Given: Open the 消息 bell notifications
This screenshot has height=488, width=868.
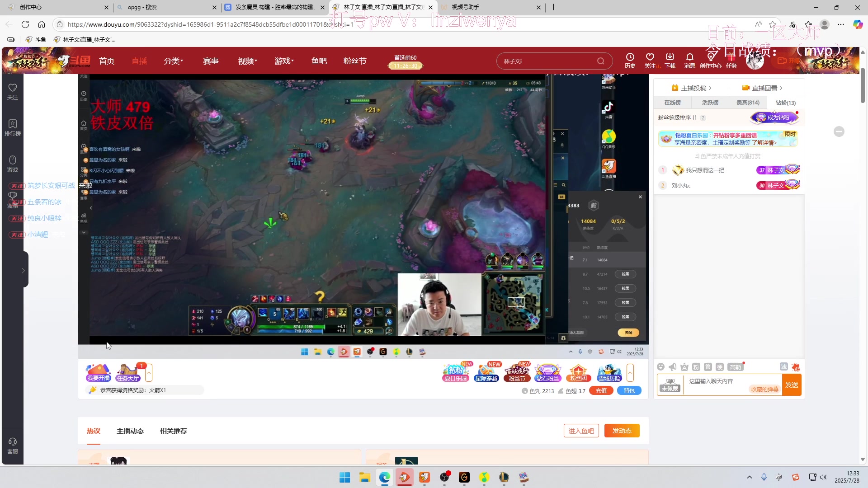Looking at the screenshot, I should pos(689,60).
